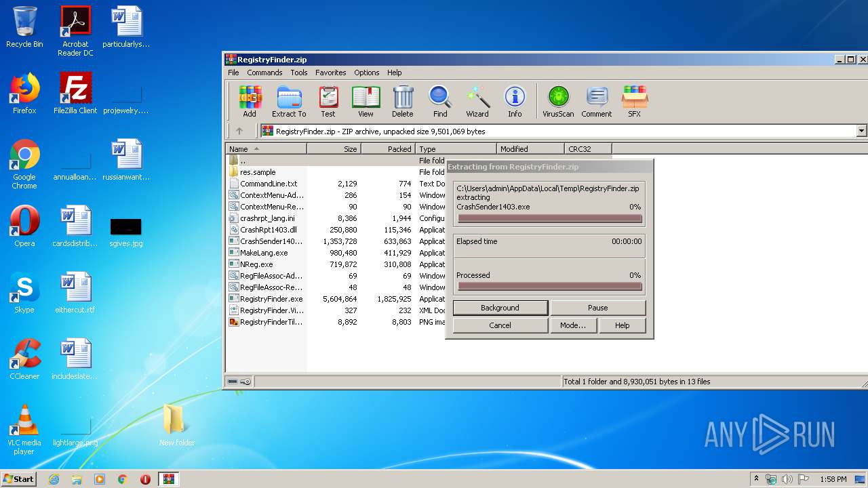This screenshot has width=868, height=488.
Task: Open eithercut.rtf desktop document
Action: pos(75,293)
